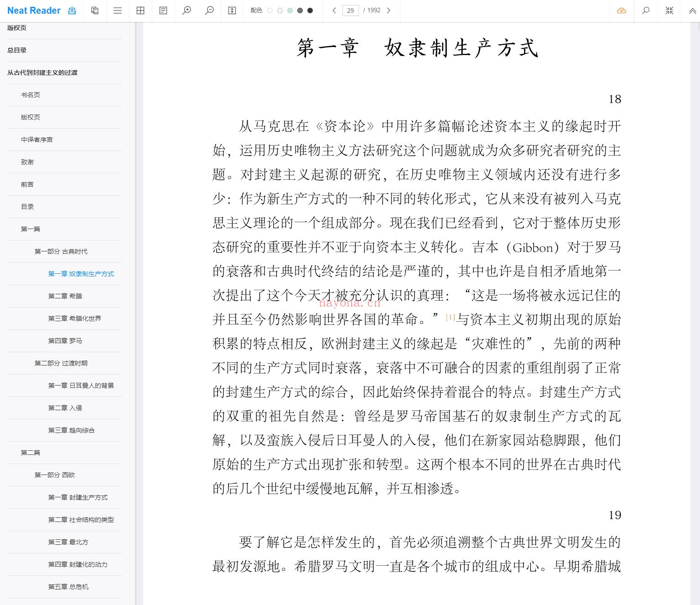Image resolution: width=700 pixels, height=605 pixels.
Task: Open 第一章 日耳曼人的背景 chapter
Action: click(81, 386)
